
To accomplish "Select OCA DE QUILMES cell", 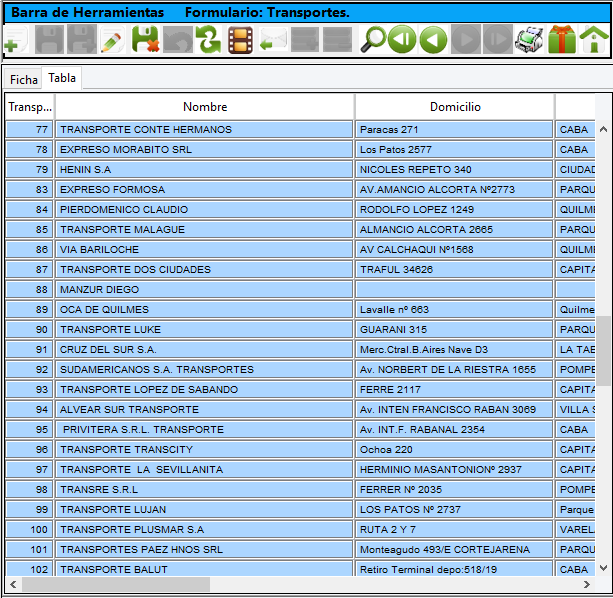I will [x=204, y=309].
